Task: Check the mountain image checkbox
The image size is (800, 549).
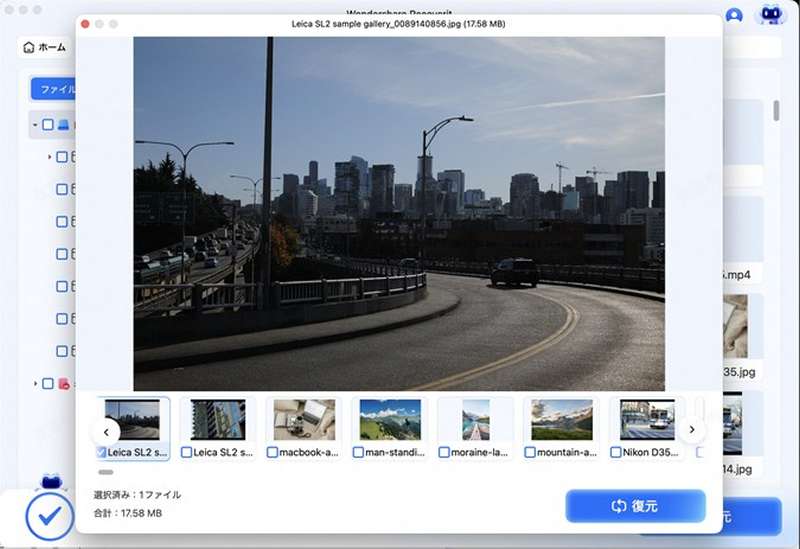Action: (530, 453)
